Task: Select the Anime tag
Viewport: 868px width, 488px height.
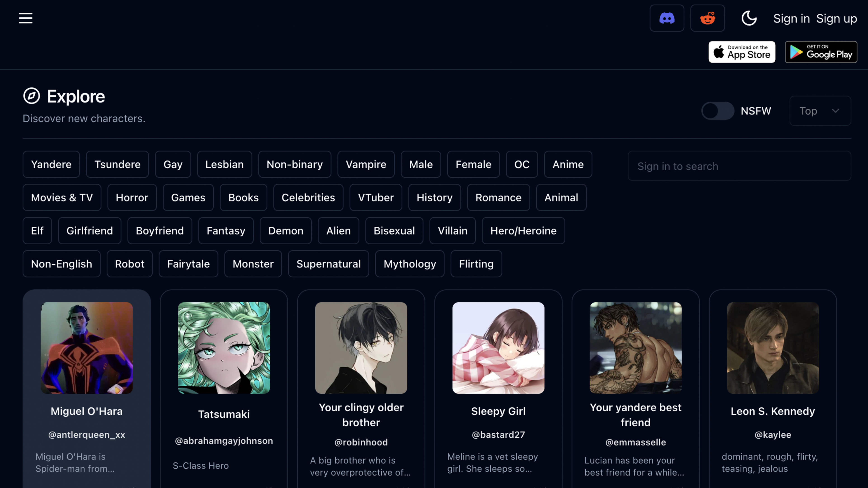Action: coord(568,164)
